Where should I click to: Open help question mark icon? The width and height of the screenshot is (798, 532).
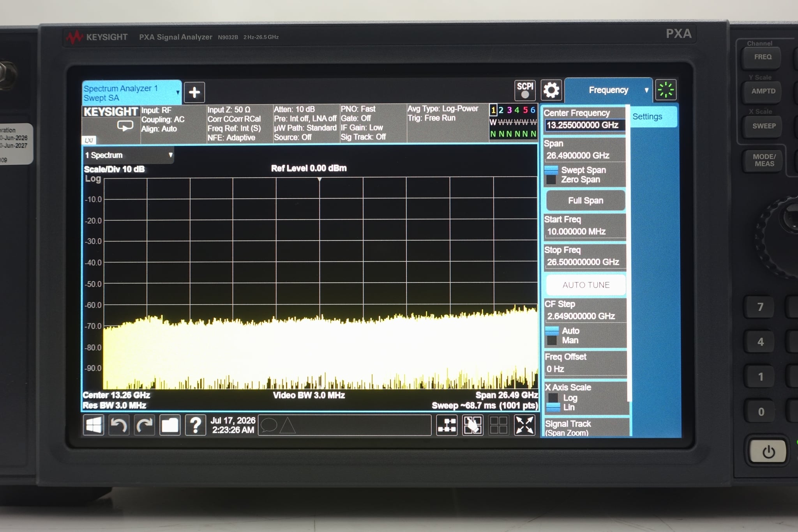click(196, 425)
